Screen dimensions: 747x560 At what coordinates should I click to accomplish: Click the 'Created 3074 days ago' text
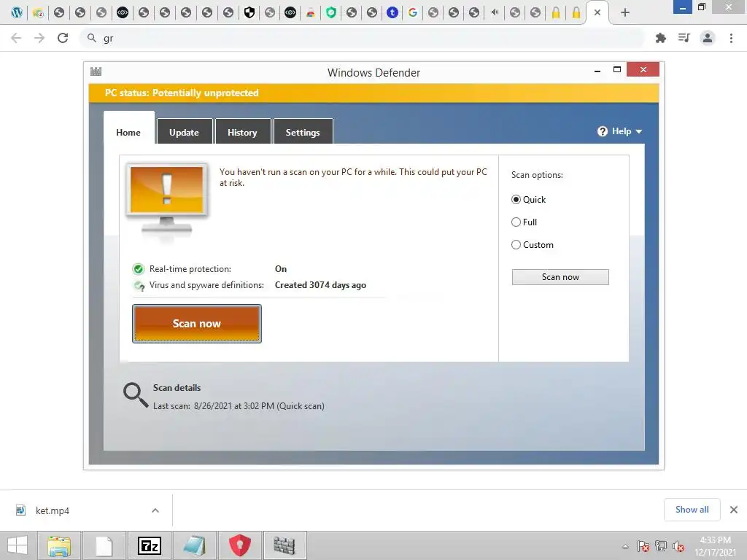[321, 285]
